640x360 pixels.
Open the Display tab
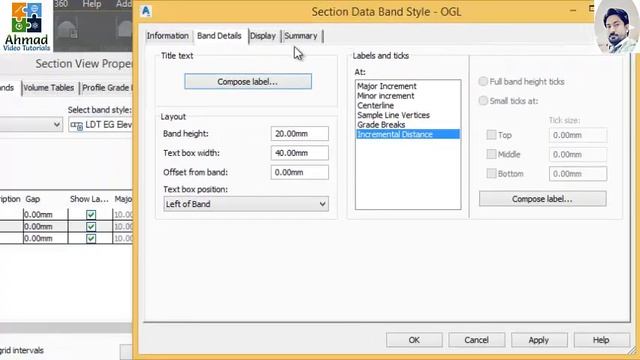tap(263, 36)
